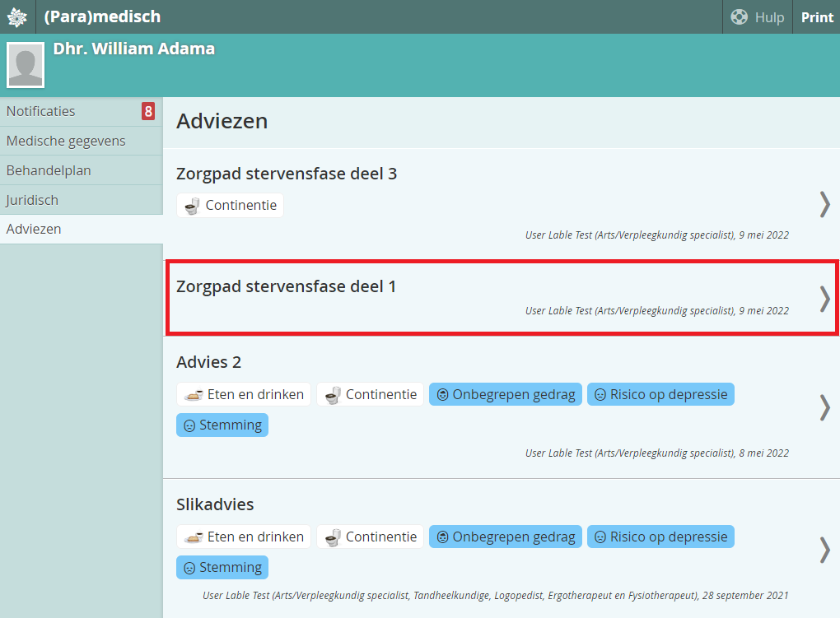This screenshot has width=840, height=618.
Task: Expand Zorgpad stervensfase deel 1 chevron
Action: click(x=824, y=299)
